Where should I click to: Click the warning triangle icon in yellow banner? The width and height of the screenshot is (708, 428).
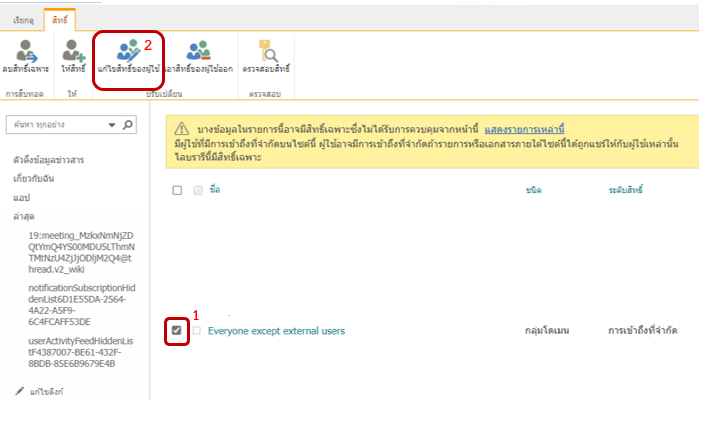click(182, 129)
